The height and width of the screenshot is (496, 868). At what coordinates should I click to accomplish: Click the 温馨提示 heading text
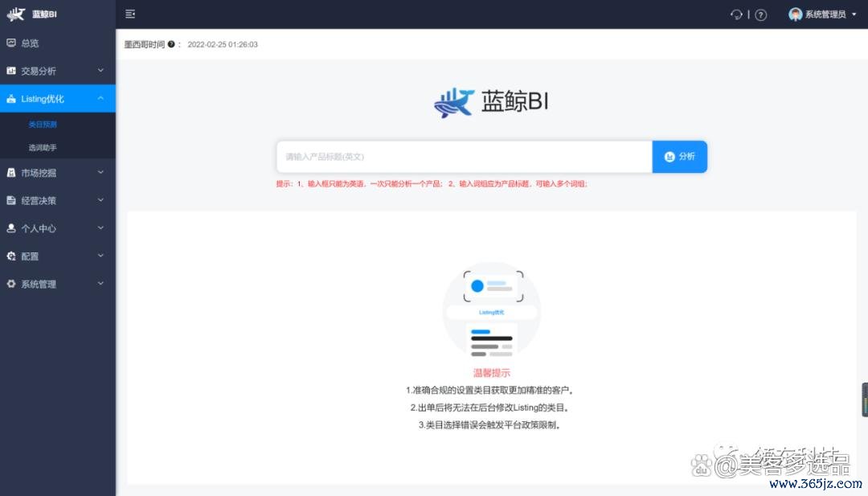coord(492,373)
